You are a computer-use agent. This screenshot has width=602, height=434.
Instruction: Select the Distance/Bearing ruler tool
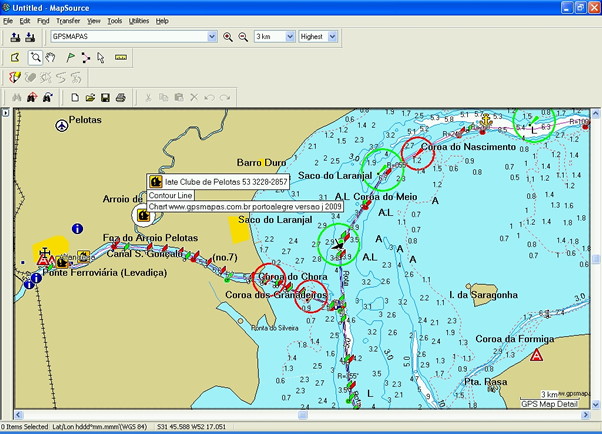point(120,57)
